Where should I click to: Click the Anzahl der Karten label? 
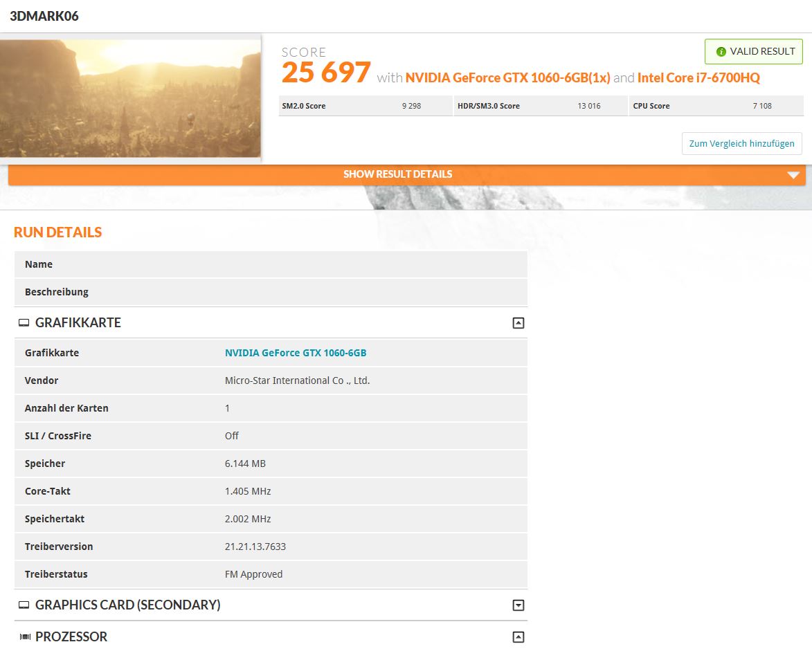pos(66,408)
